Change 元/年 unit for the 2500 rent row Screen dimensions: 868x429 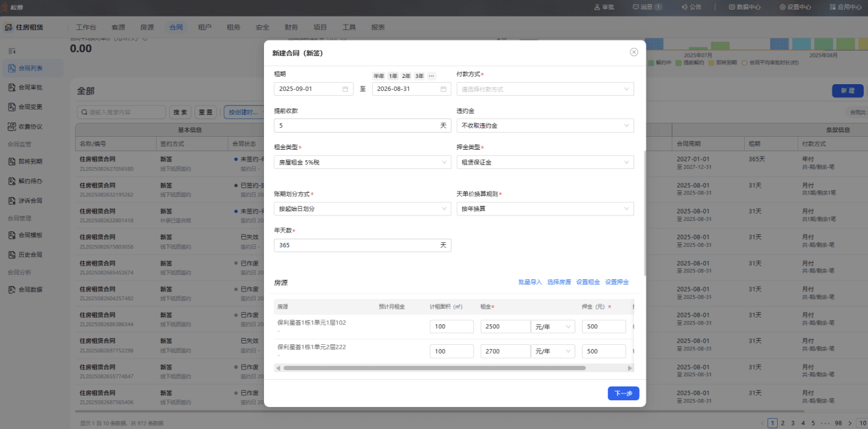click(553, 327)
